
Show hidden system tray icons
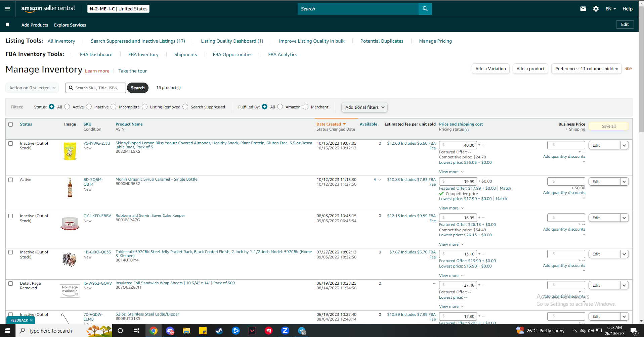tap(575, 331)
